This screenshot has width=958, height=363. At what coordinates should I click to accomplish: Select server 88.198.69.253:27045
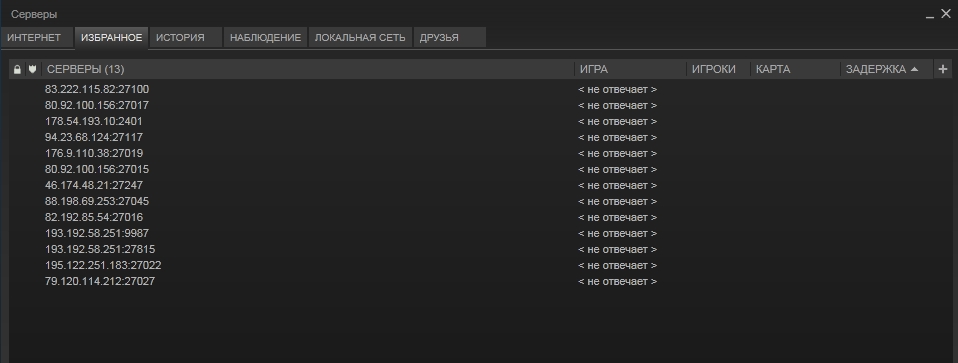(97, 201)
